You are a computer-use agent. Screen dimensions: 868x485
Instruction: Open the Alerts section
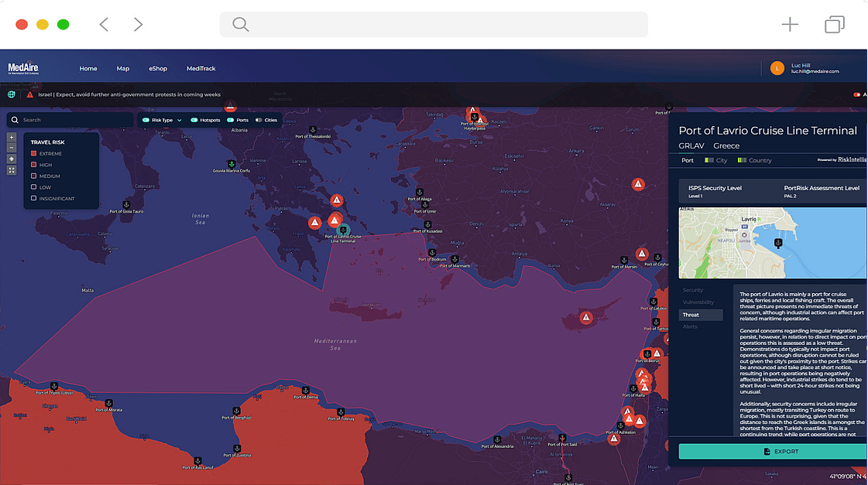(x=690, y=327)
